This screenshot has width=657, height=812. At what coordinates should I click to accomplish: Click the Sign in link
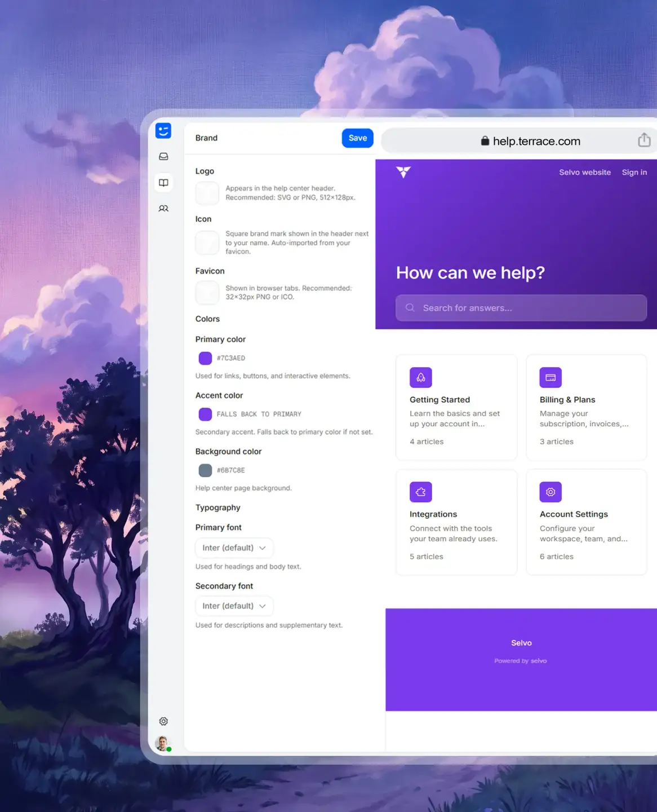(x=634, y=173)
